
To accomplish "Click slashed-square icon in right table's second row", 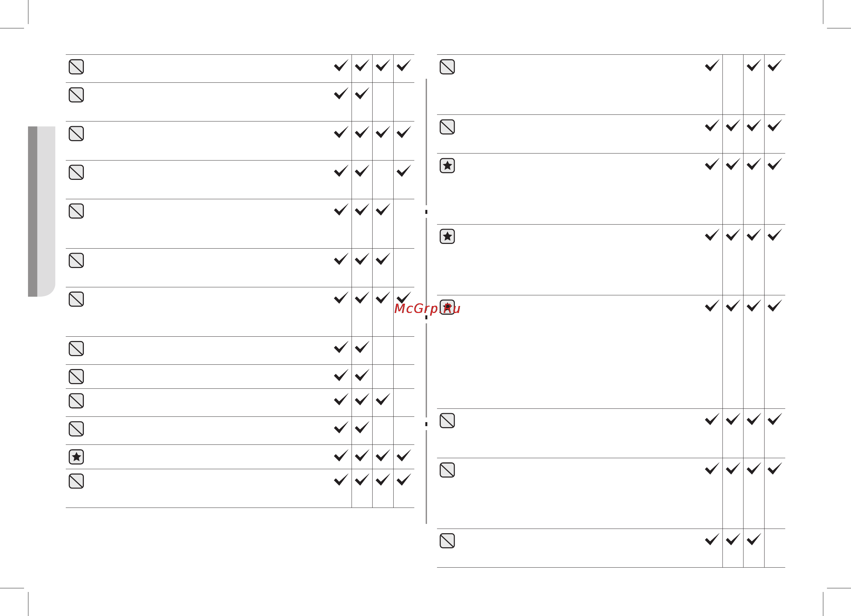I will coord(447,127).
